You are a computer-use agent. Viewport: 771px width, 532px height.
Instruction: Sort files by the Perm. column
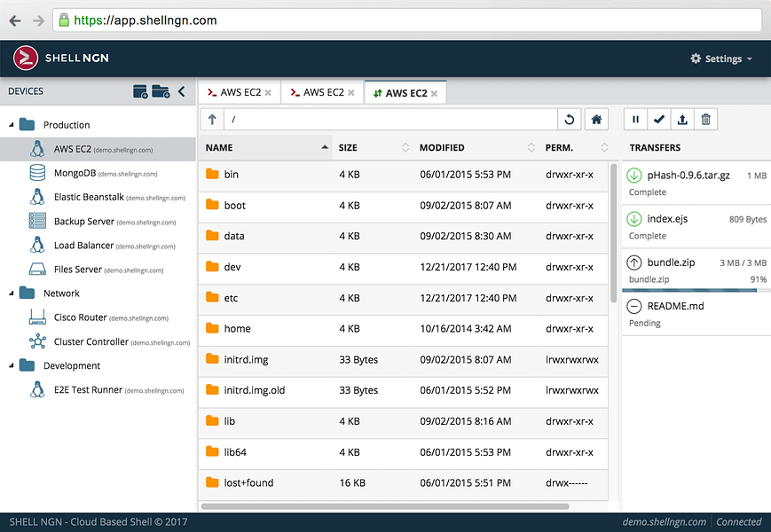pyautogui.click(x=575, y=147)
